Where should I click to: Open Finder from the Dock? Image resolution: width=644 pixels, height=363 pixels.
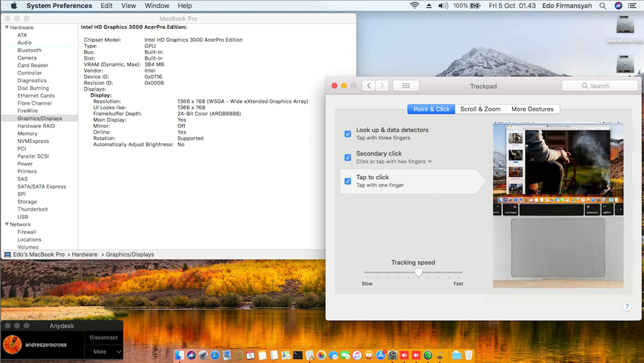[179, 355]
